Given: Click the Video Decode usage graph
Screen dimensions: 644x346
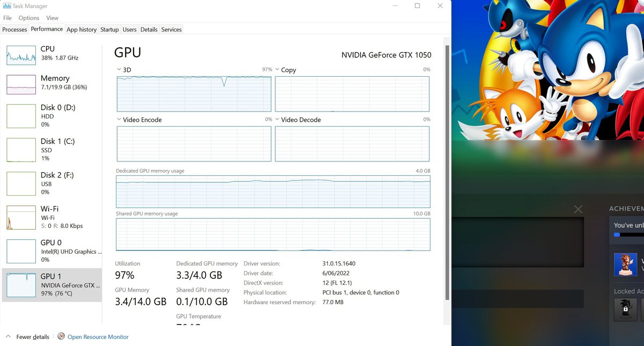Looking at the screenshot, I should point(352,144).
